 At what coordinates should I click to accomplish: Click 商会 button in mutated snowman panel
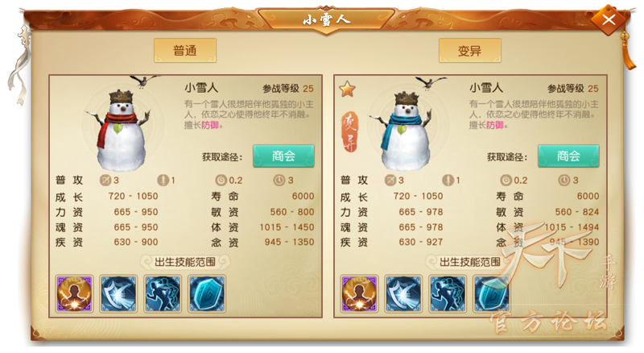[x=568, y=156]
